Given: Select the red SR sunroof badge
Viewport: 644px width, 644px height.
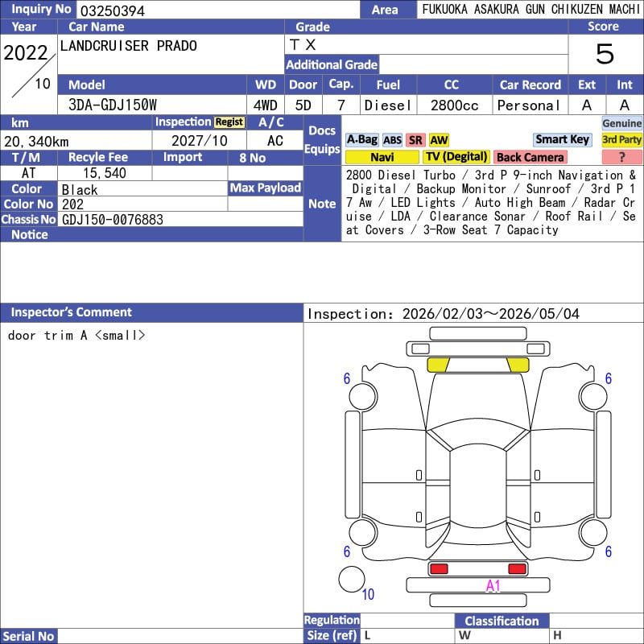Looking at the screenshot, I should [415, 140].
